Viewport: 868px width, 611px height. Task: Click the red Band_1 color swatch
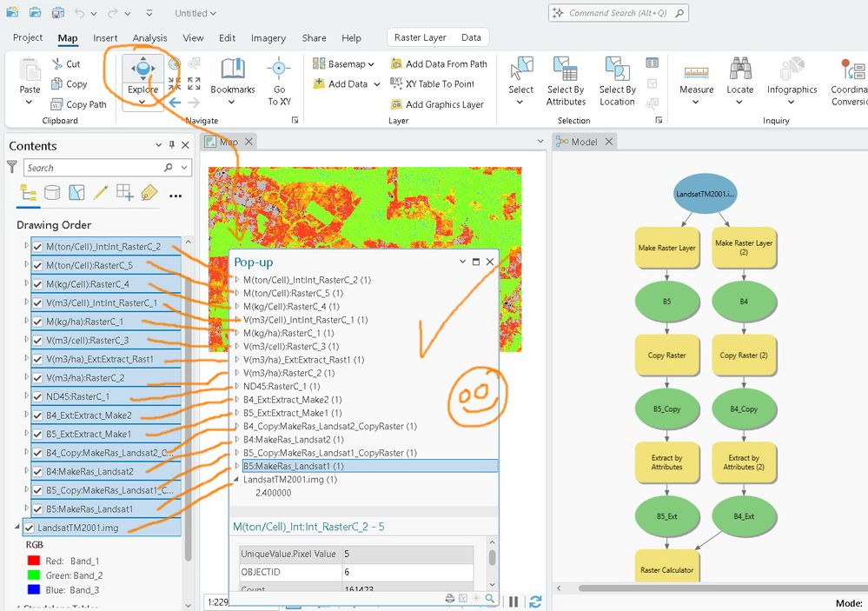click(x=34, y=561)
